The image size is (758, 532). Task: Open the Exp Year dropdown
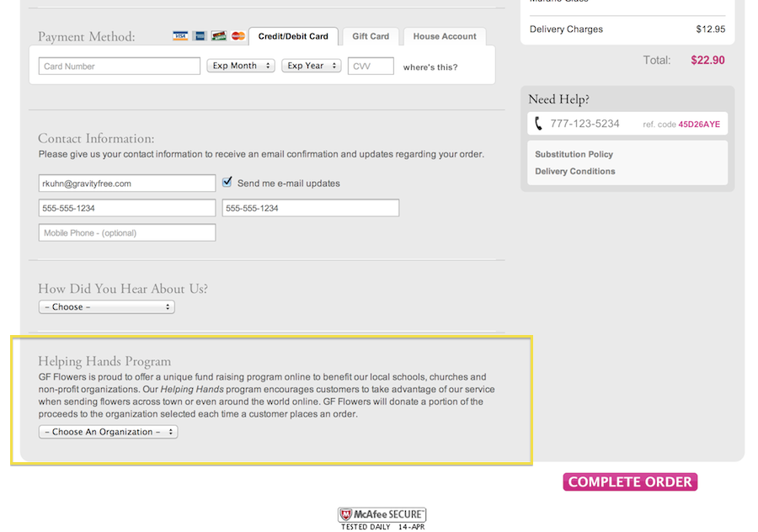coord(311,66)
